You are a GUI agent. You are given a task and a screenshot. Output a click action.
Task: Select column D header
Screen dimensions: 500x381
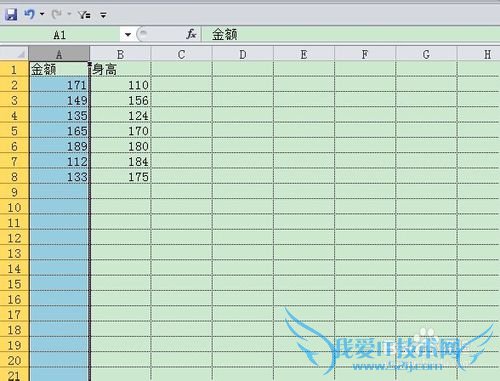(243, 54)
